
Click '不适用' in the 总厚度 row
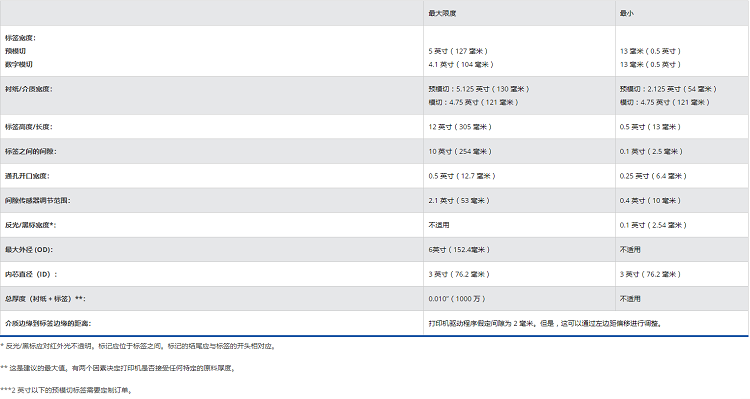(630, 299)
